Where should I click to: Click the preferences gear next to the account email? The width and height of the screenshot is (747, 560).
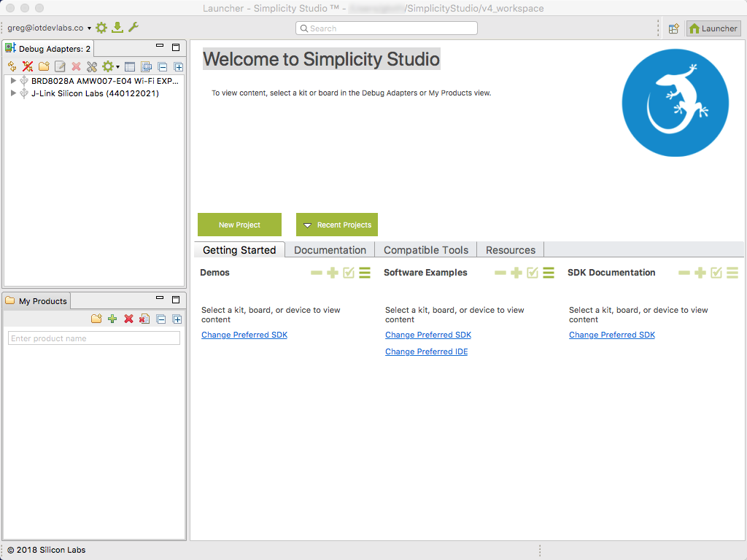101,27
